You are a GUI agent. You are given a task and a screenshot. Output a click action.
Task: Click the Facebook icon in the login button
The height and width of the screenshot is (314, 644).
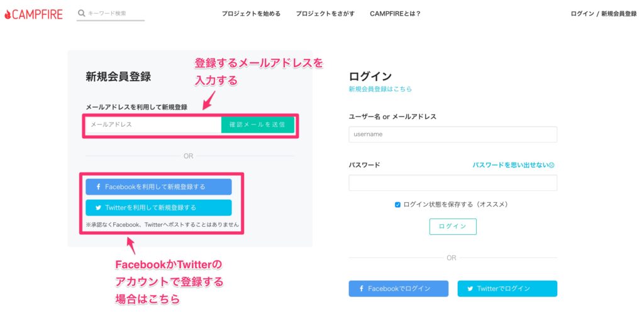click(362, 289)
